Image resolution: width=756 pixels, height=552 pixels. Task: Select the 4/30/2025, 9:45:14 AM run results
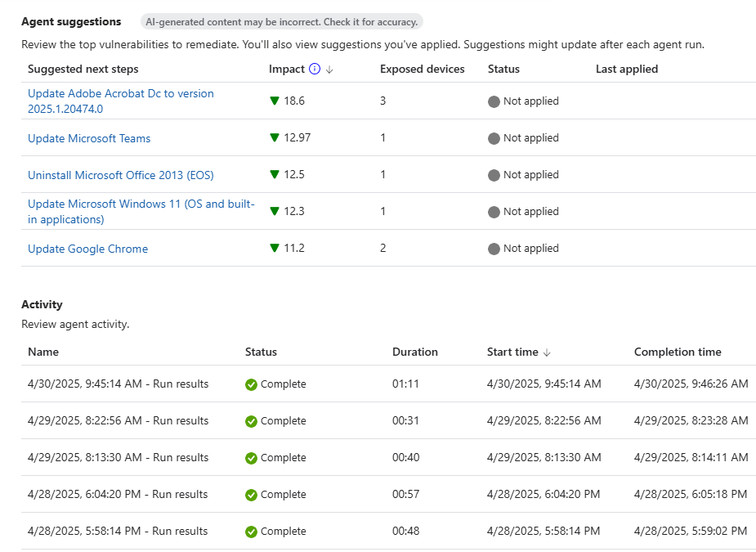coord(119,384)
